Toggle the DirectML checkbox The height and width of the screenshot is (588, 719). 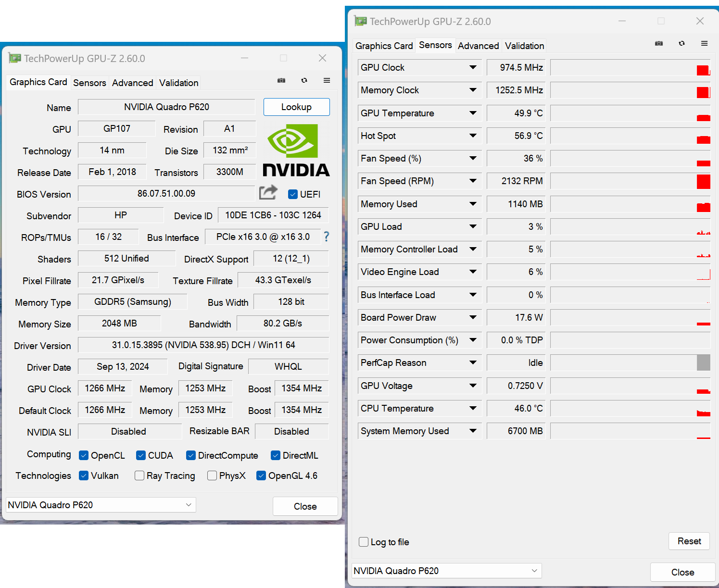pos(276,455)
